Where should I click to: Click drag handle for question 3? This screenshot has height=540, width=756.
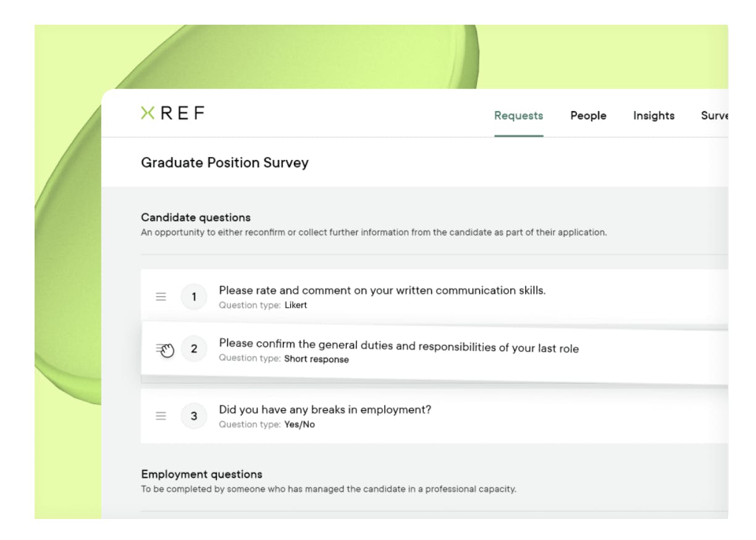[161, 416]
